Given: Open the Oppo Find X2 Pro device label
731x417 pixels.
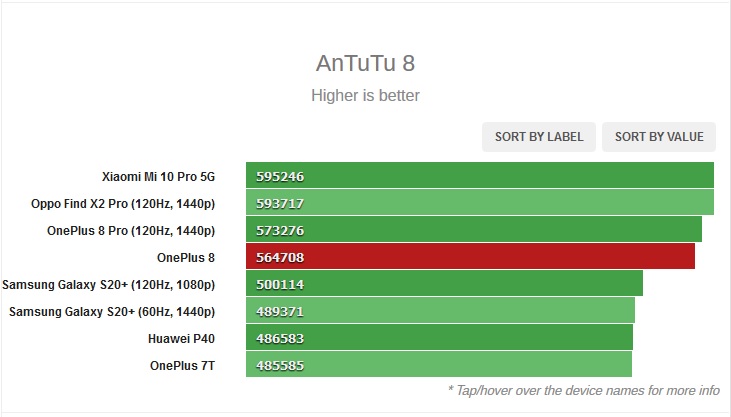Looking at the screenshot, I should point(123,204).
